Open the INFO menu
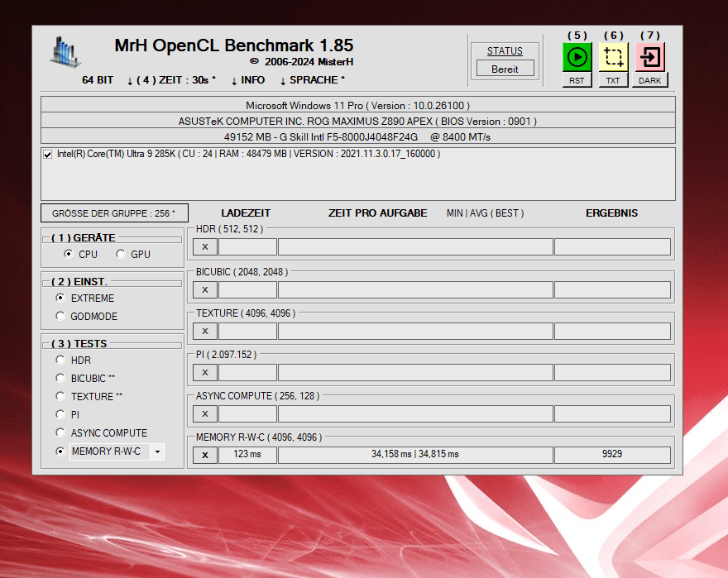Viewport: 728px width, 578px height. point(248,80)
